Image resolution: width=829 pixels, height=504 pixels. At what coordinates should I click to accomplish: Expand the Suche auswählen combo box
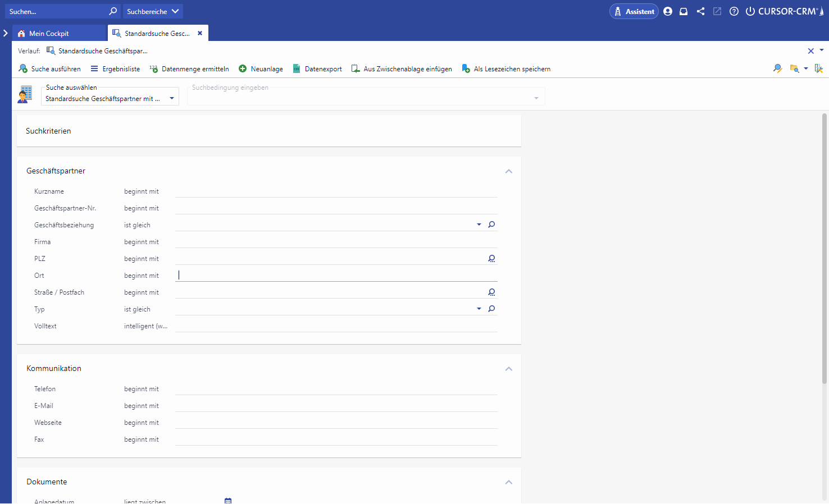click(x=172, y=98)
